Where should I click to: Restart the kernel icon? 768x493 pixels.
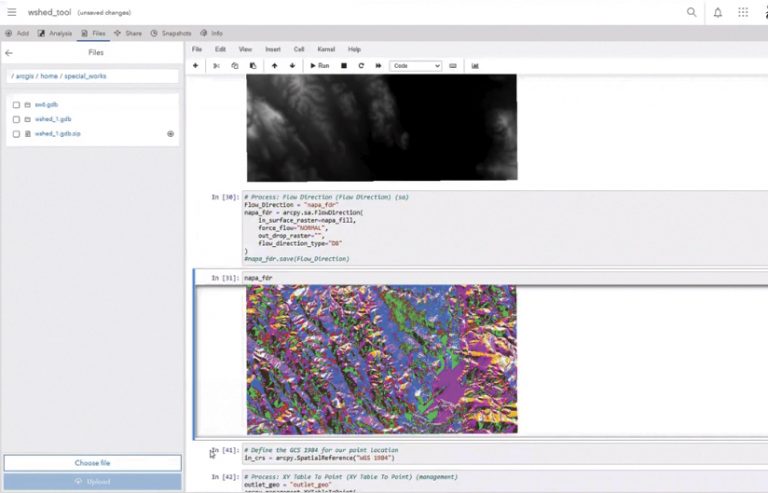click(361, 66)
